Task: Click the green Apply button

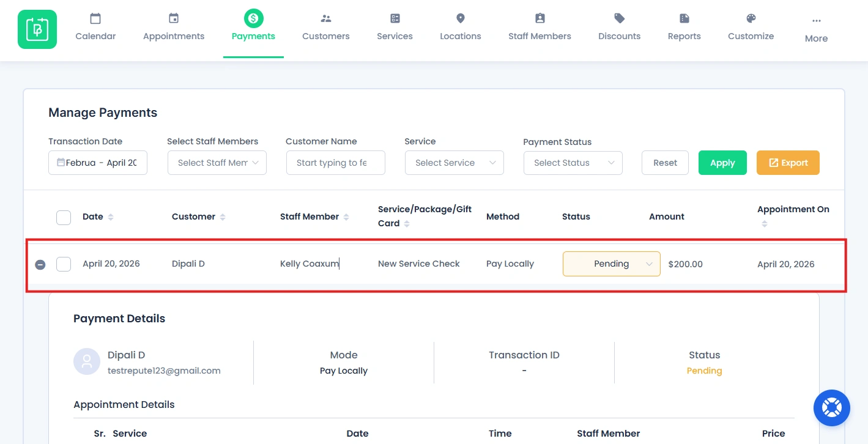Action: pyautogui.click(x=722, y=163)
